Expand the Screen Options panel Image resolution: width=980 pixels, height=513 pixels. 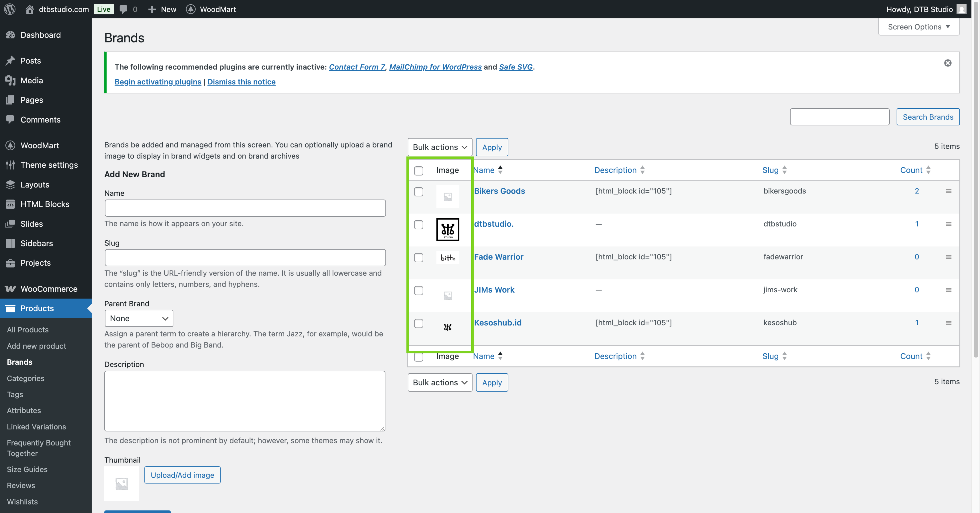tap(919, 27)
